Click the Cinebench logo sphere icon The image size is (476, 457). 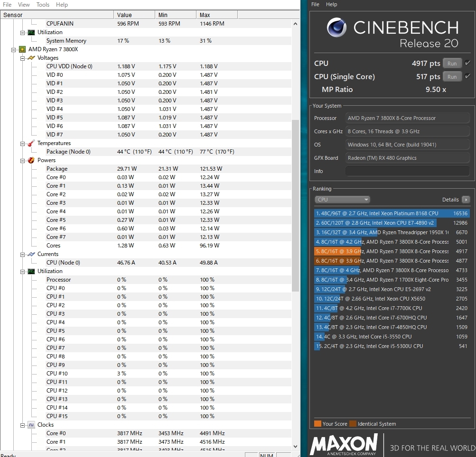point(336,27)
